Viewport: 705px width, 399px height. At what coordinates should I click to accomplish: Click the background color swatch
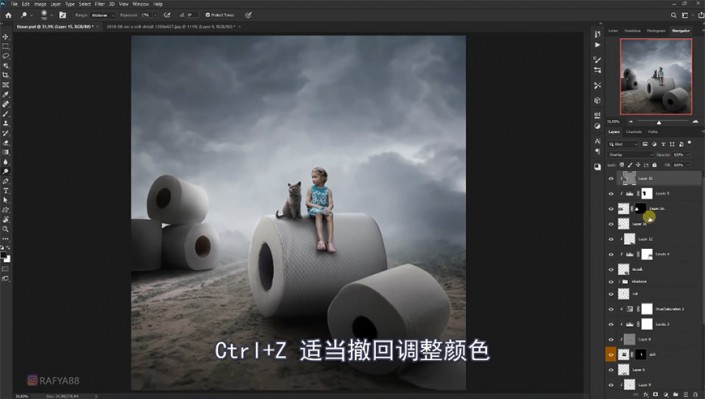point(7,259)
